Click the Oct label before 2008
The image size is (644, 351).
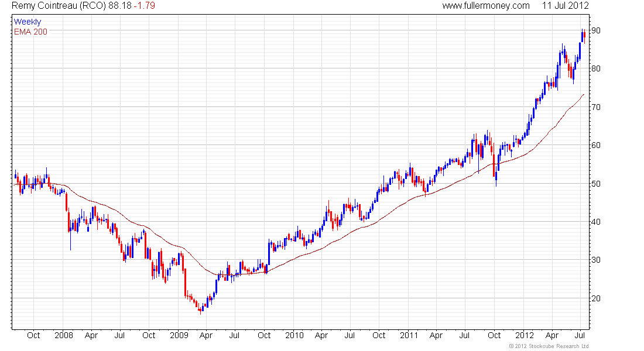tap(33, 335)
